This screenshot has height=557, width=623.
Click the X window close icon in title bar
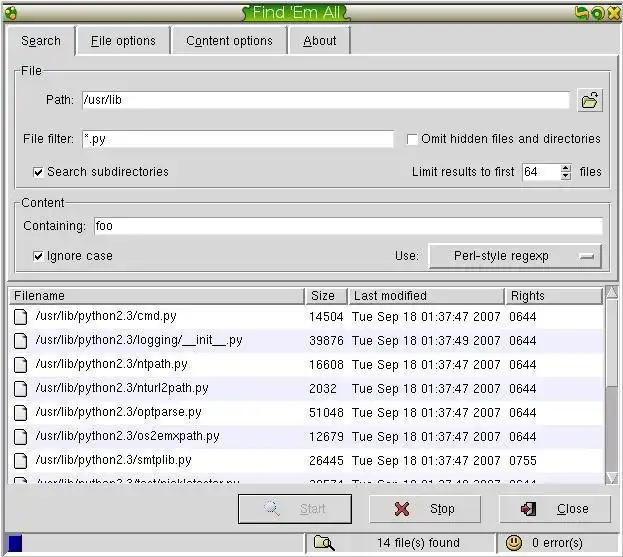point(612,13)
